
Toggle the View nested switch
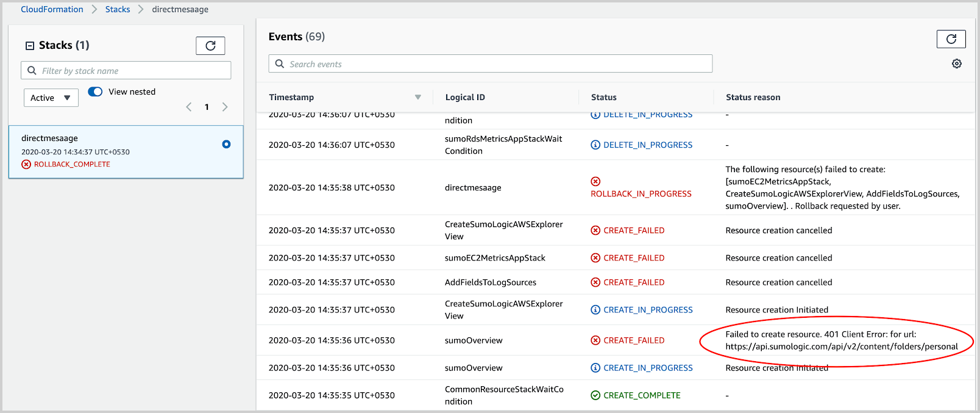click(95, 92)
